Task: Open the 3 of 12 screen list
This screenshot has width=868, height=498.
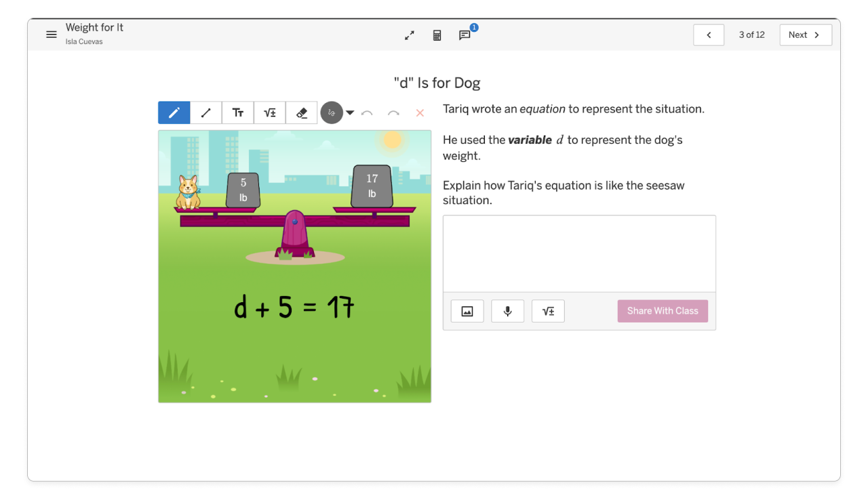Action: tap(751, 35)
